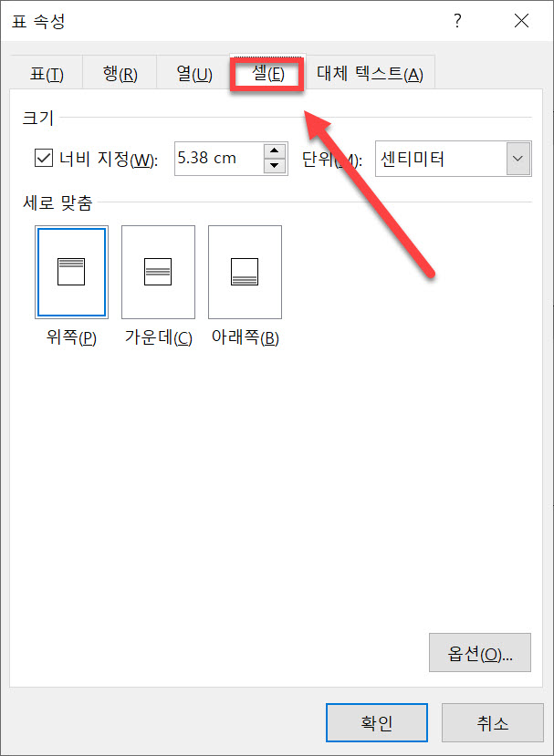Image resolution: width=554 pixels, height=756 pixels.
Task: Close the 표 속성 dialog
Action: pos(522,21)
